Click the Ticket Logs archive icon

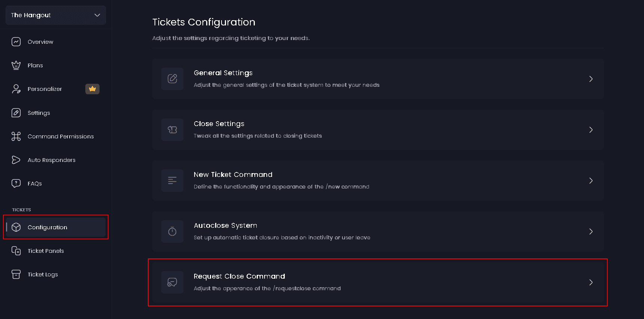tap(16, 274)
